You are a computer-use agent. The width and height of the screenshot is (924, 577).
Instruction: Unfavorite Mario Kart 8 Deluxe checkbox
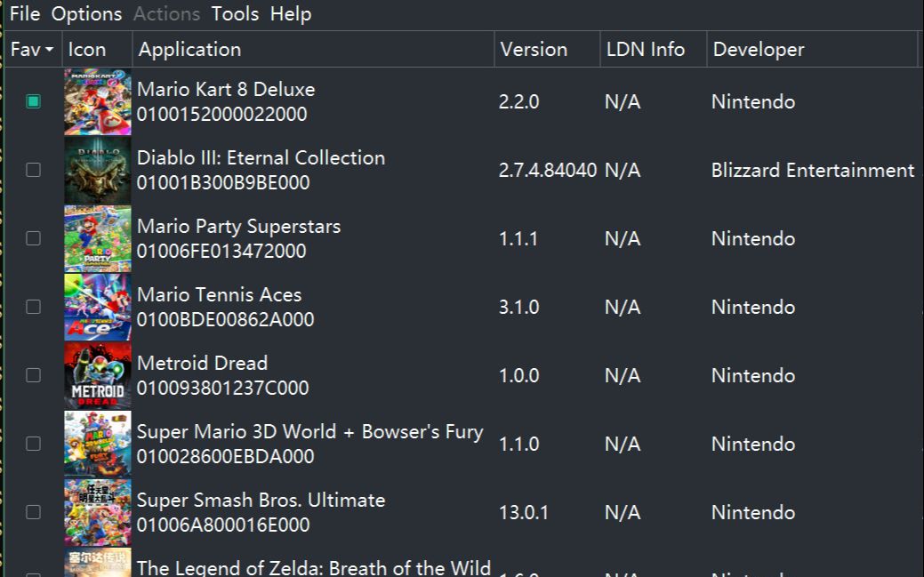tap(33, 101)
